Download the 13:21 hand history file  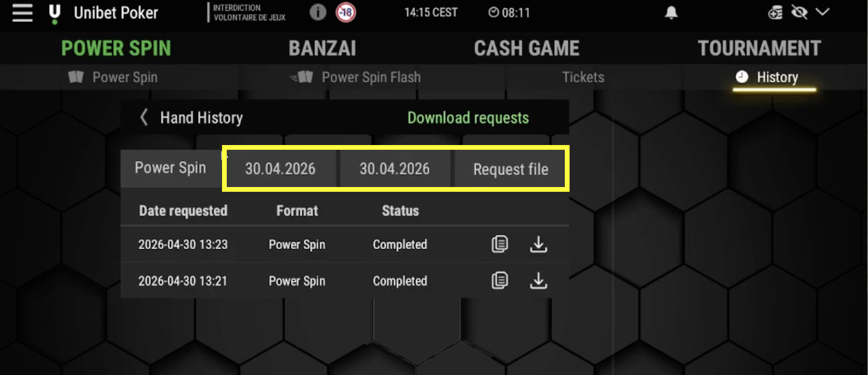click(539, 280)
